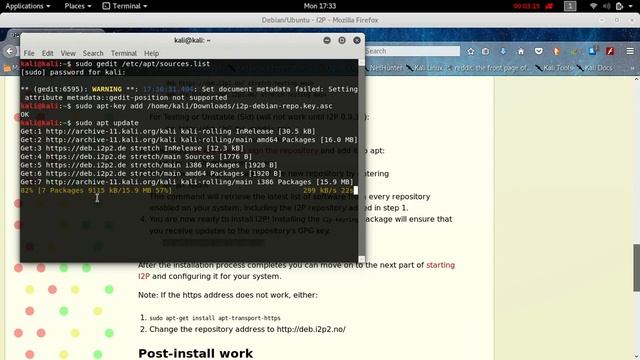Screen dimensions: 640x360
Task: Click the Get:7 kali-rolling/main i386 Packages line
Action: [x=187, y=182]
